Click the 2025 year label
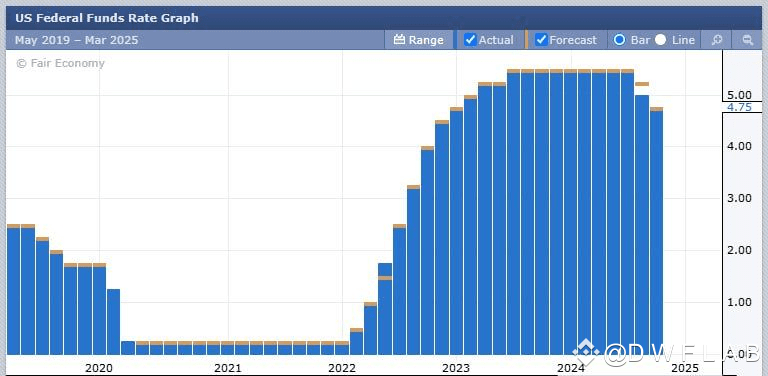Image resolution: width=768 pixels, height=376 pixels. tap(685, 368)
